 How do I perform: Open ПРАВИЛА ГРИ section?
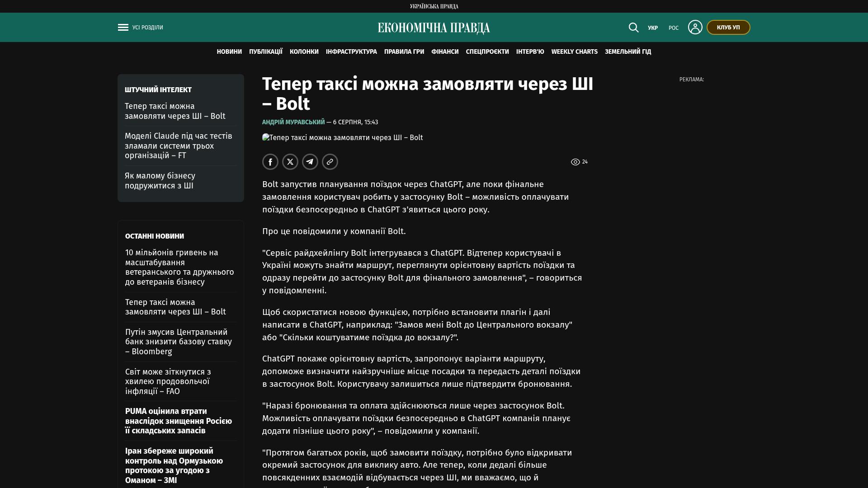404,52
